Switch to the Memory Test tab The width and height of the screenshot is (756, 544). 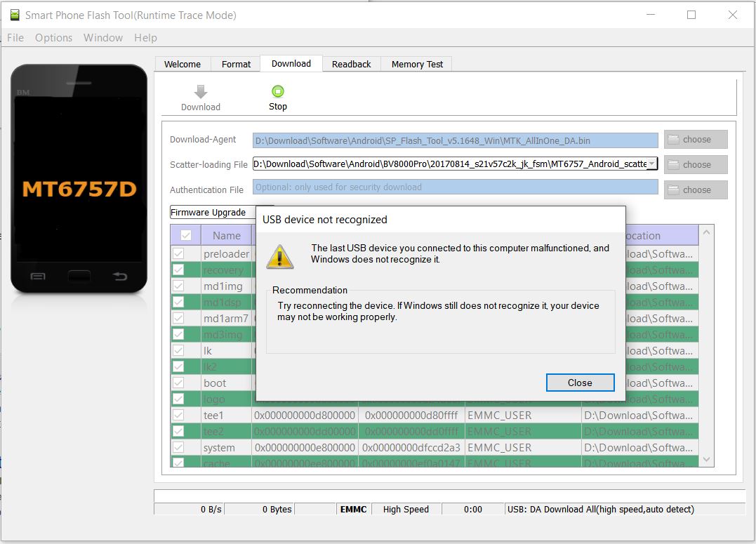417,64
